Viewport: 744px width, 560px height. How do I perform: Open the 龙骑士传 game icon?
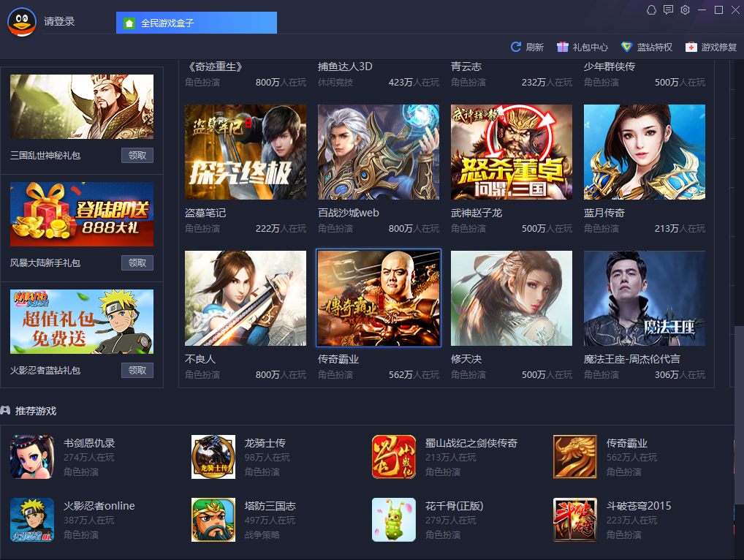[x=213, y=457]
